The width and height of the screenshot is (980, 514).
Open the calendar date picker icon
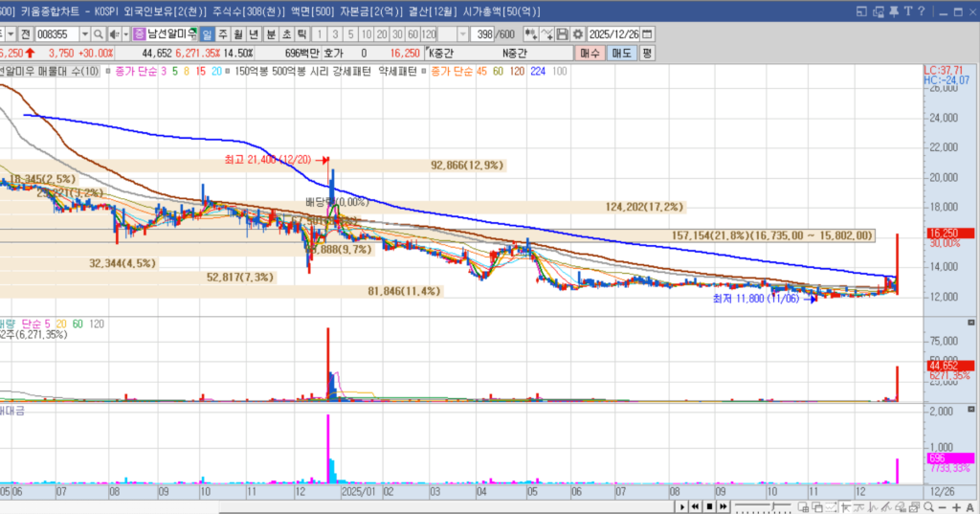[648, 34]
